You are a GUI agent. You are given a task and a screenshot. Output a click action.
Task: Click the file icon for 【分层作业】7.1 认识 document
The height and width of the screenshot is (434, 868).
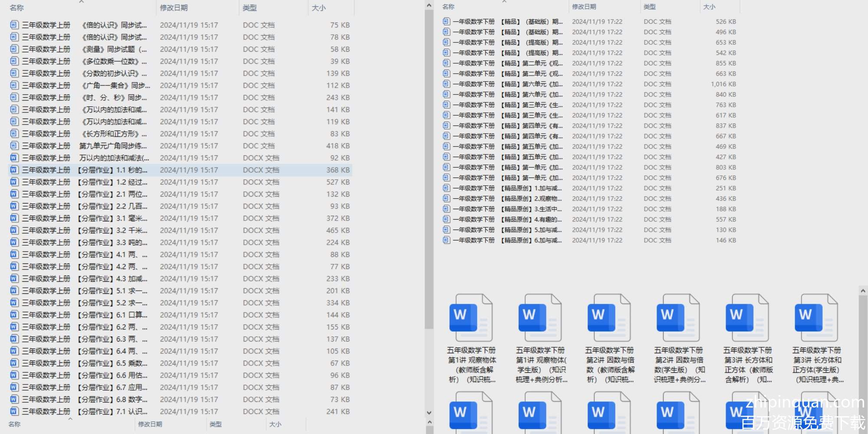[14, 411]
